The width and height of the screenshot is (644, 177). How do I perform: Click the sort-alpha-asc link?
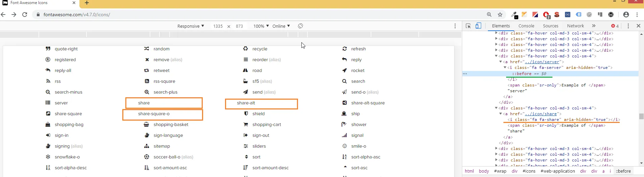coord(366,157)
